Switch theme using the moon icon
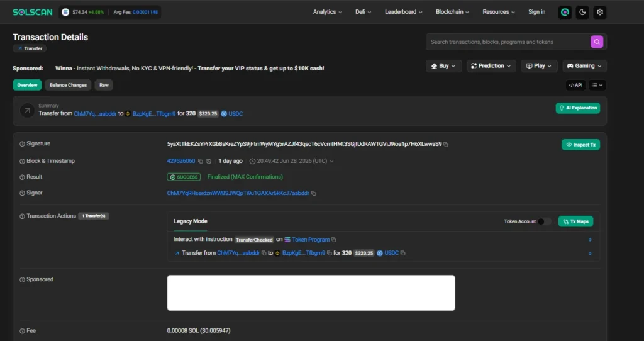Screen dimensions: 644x341 coord(582,13)
